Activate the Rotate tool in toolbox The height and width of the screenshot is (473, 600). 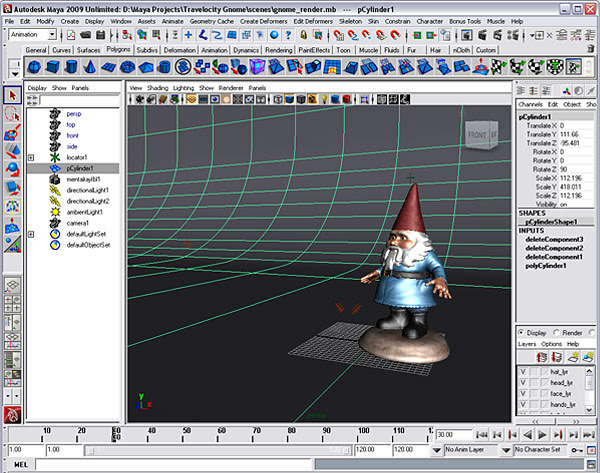pyautogui.click(x=12, y=169)
